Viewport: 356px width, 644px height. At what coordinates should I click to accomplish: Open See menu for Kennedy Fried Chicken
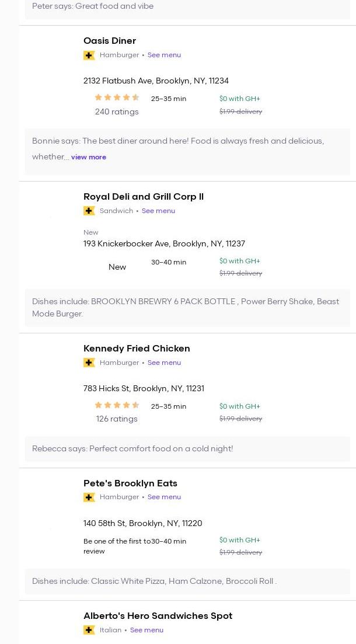click(x=164, y=363)
